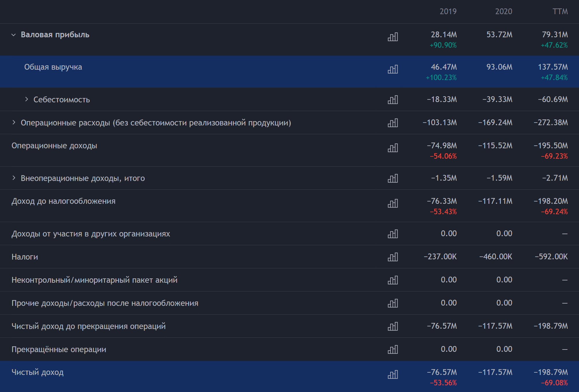
Task: Click the −195.50M operating income value
Action: tap(551, 146)
